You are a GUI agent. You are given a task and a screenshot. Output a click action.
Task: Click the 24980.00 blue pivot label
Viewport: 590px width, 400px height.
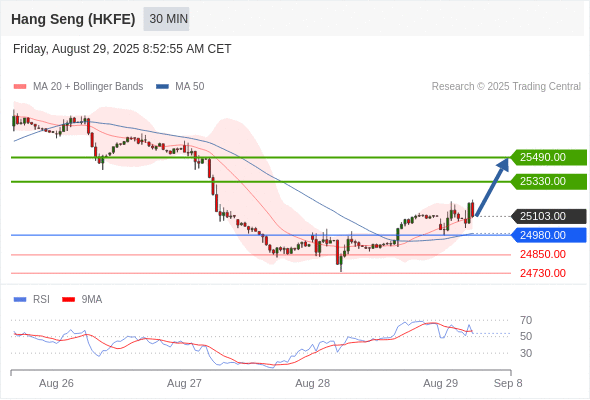coord(549,235)
